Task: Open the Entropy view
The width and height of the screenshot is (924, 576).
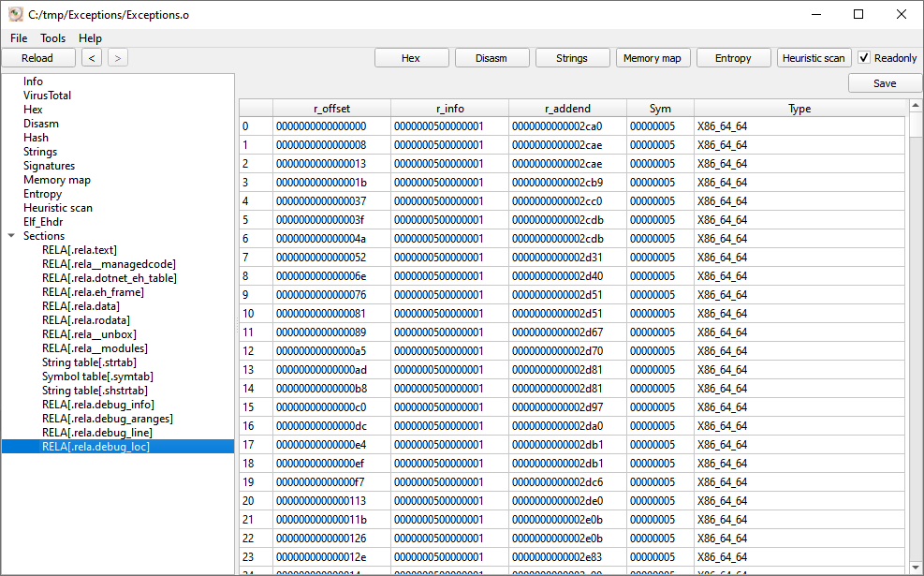Action: pyautogui.click(x=733, y=57)
